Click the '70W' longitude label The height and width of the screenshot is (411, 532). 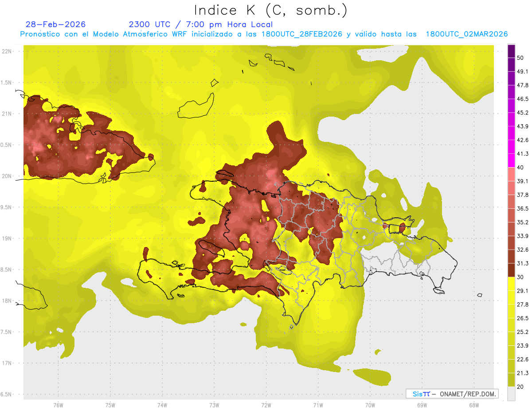coord(370,405)
